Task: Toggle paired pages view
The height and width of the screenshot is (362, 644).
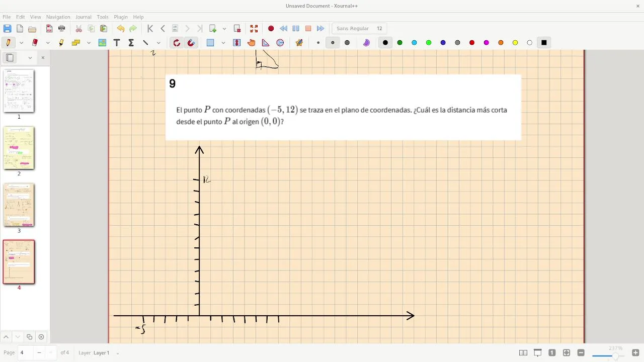Action: point(523,353)
